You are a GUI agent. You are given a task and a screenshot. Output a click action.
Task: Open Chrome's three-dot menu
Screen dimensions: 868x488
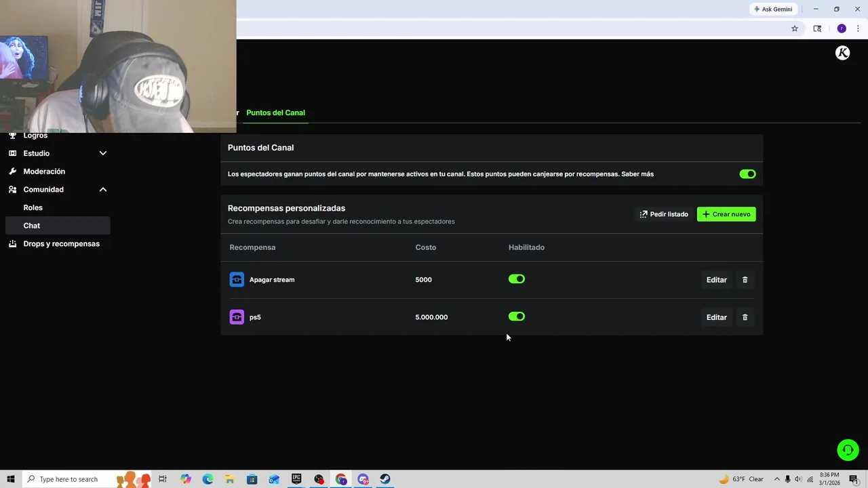pyautogui.click(x=858, y=28)
